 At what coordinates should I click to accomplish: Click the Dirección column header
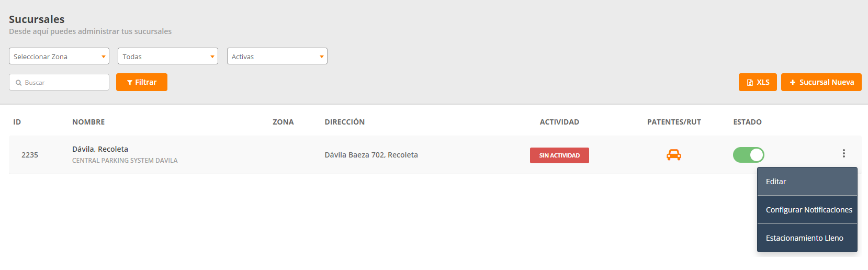point(344,122)
